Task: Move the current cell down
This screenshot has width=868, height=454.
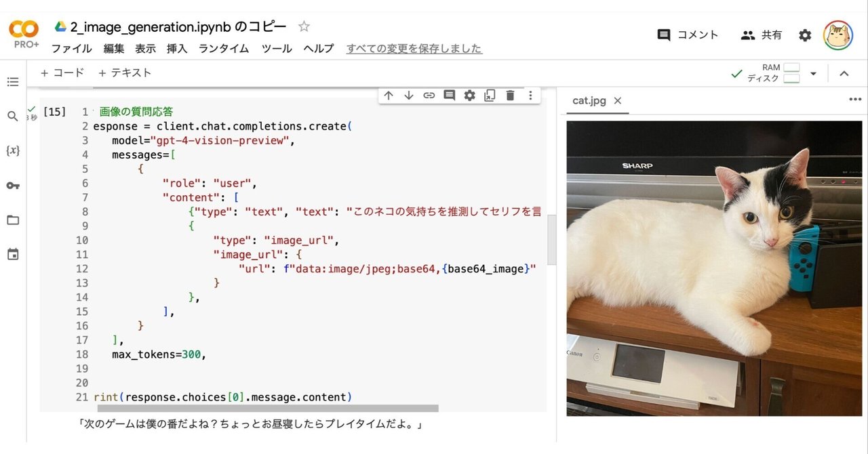Action: pyautogui.click(x=408, y=96)
